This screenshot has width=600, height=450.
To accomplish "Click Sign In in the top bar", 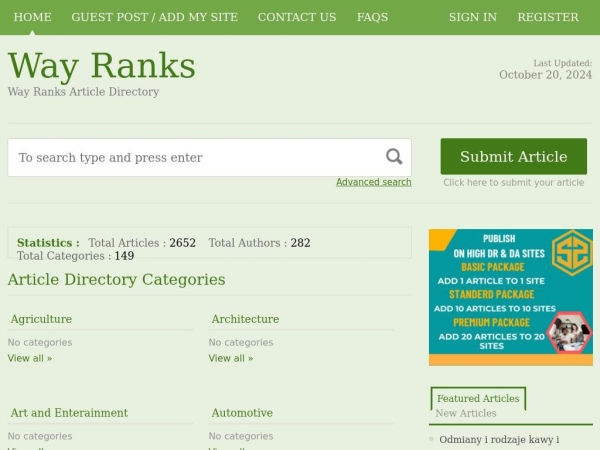I will 473,17.
